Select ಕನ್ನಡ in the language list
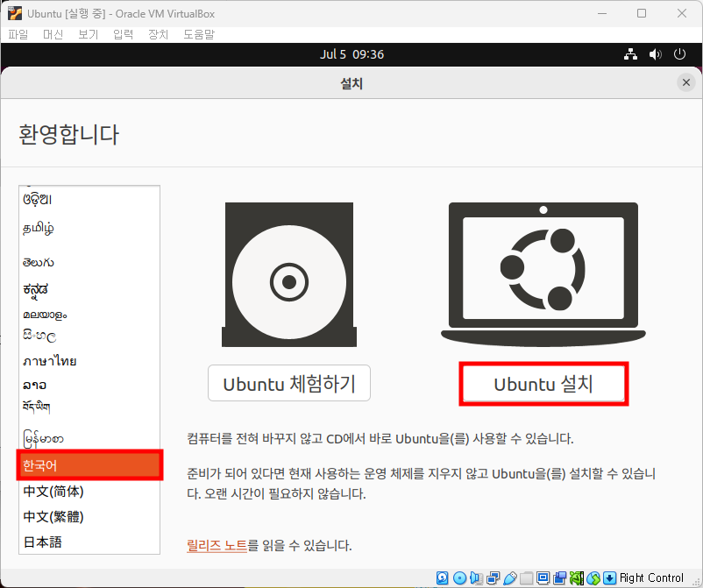This screenshot has height=588, width=703. coord(89,290)
